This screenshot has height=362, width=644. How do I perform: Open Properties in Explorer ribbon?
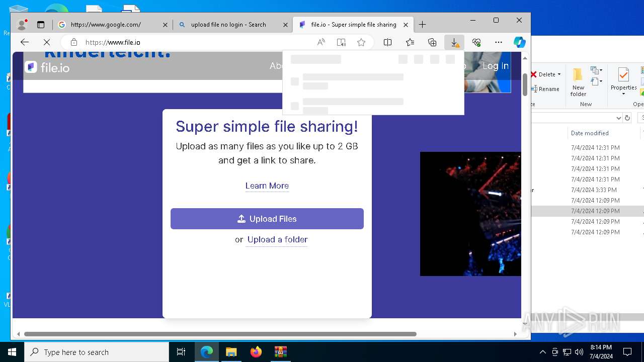pyautogui.click(x=623, y=82)
